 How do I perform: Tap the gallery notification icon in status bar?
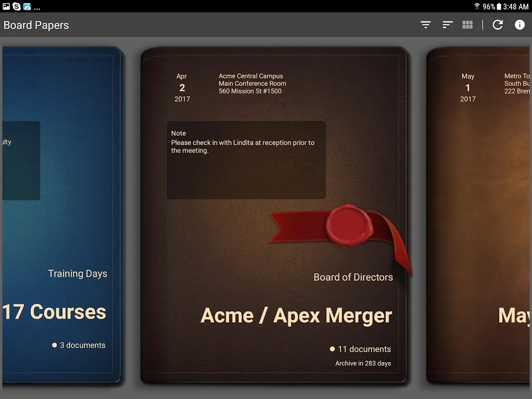point(6,6)
